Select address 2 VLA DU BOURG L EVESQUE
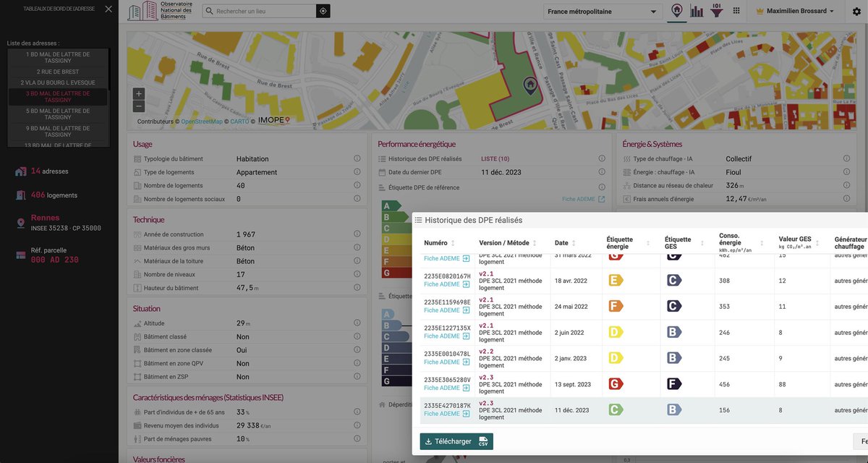The width and height of the screenshot is (868, 463). [x=58, y=82]
